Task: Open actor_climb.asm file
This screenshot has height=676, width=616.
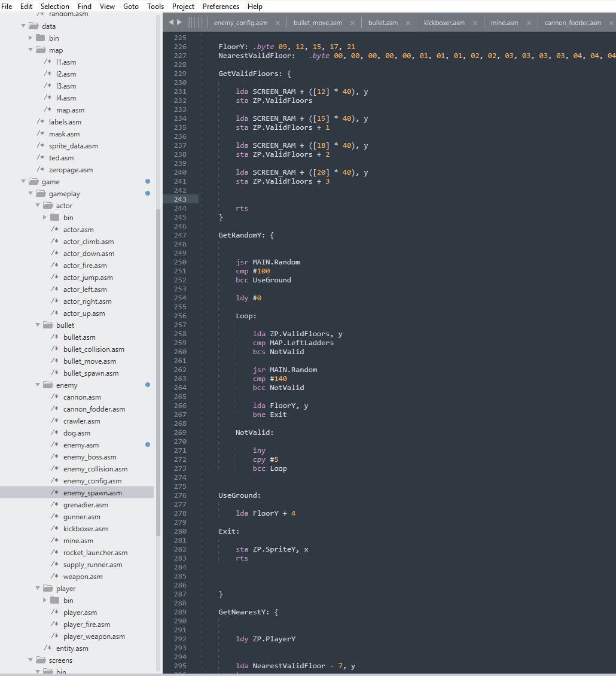Action: point(89,242)
